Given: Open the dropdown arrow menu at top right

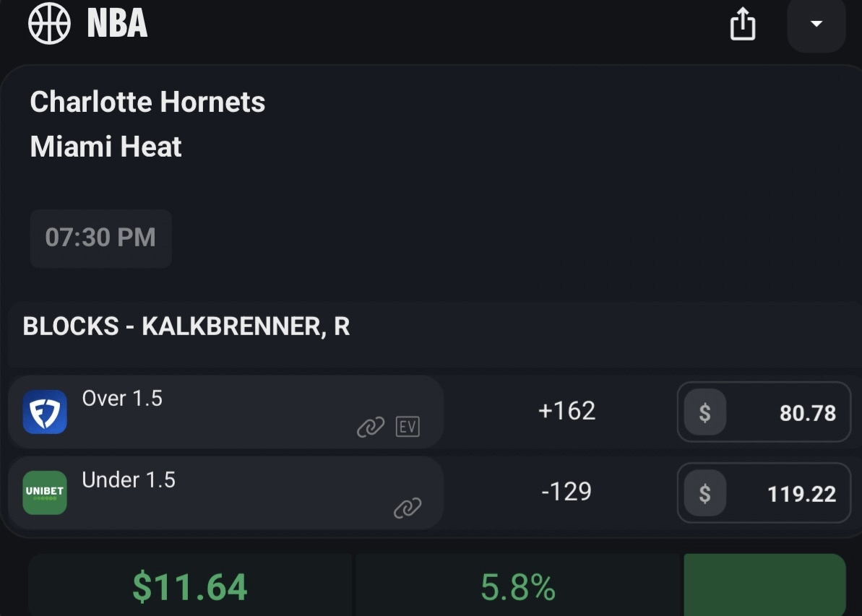Looking at the screenshot, I should pos(816,25).
